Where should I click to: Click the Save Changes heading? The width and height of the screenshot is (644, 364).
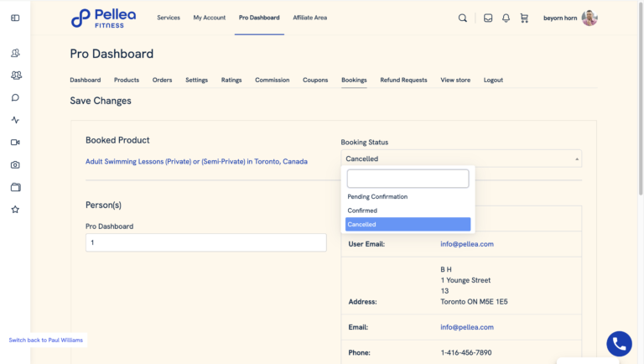tap(101, 101)
